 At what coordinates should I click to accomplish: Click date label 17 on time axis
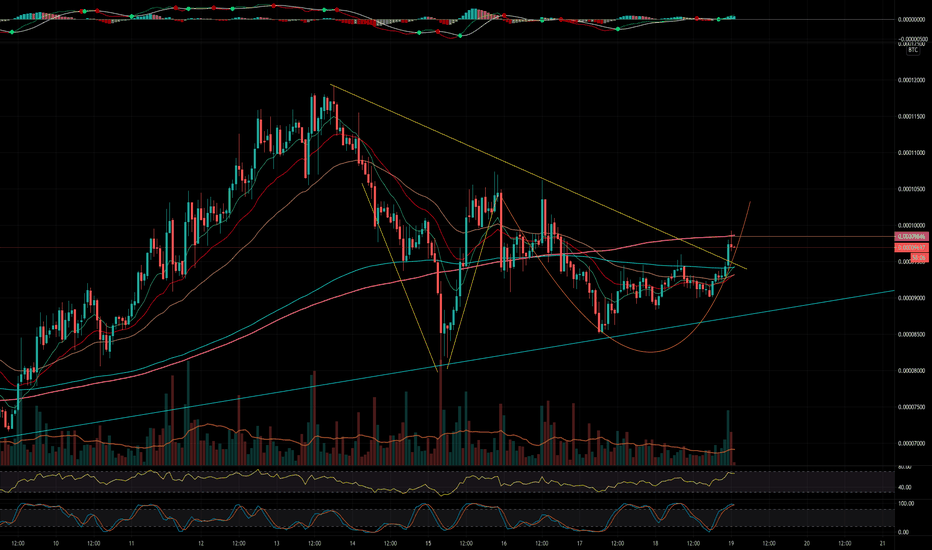(579, 543)
